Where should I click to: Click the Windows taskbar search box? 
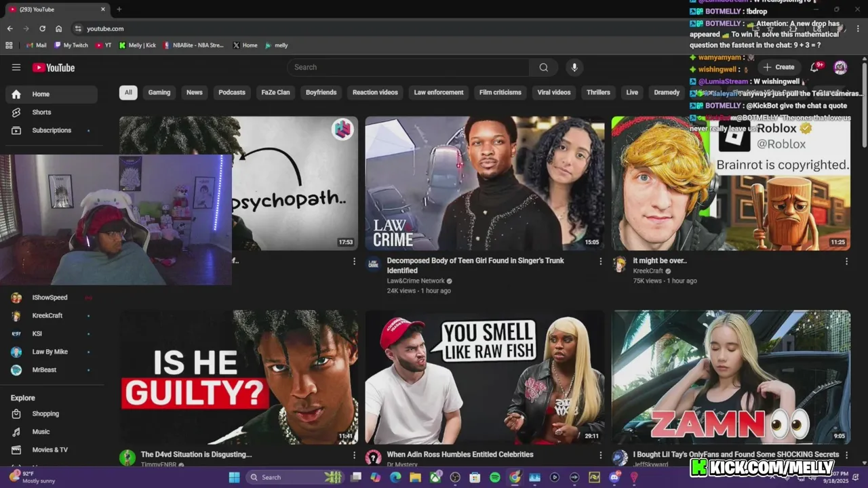[x=295, y=477]
